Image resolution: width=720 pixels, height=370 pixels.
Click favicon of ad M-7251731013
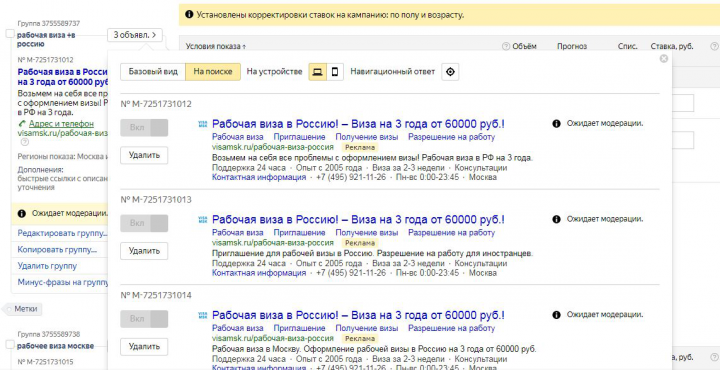[202, 220]
